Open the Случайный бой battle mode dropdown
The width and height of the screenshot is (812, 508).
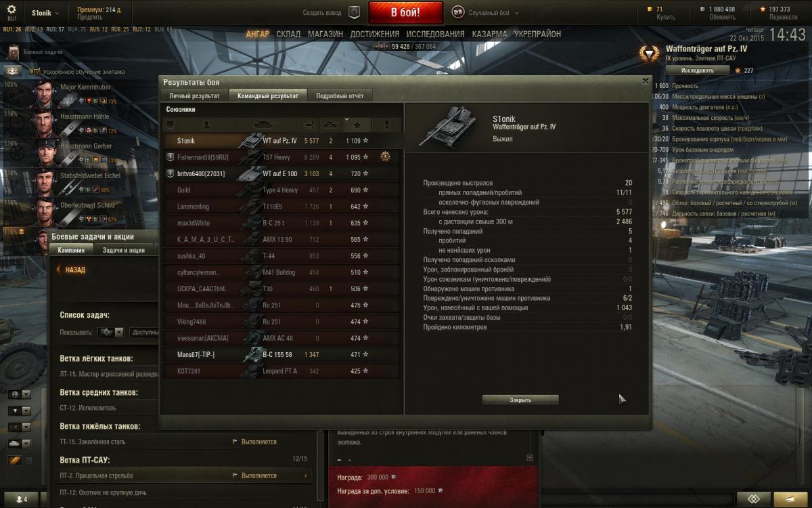tap(485, 13)
